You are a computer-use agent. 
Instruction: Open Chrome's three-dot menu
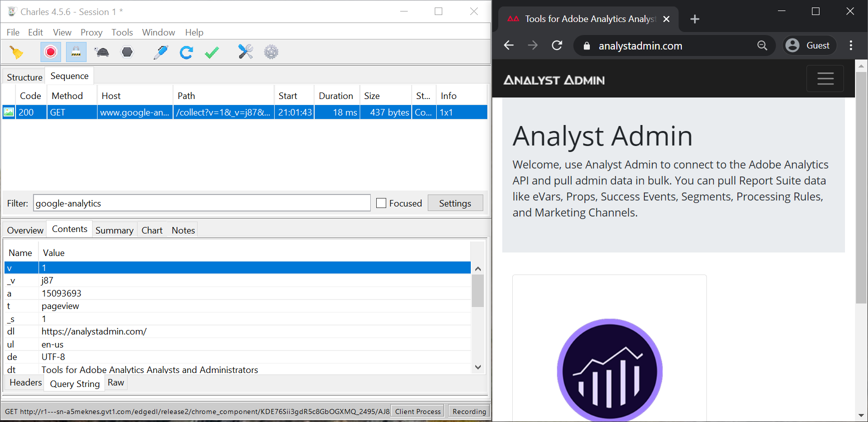851,45
